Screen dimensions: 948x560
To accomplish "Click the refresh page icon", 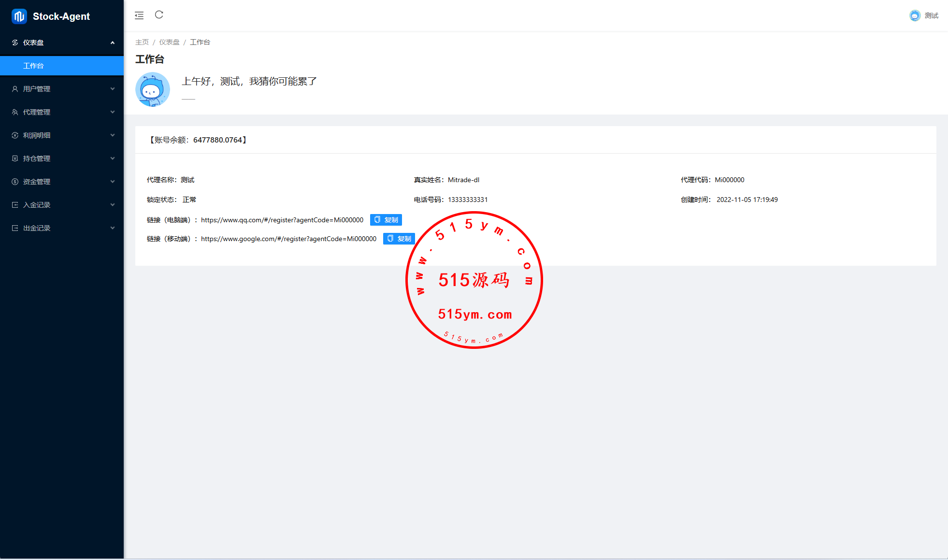I will 159,15.
